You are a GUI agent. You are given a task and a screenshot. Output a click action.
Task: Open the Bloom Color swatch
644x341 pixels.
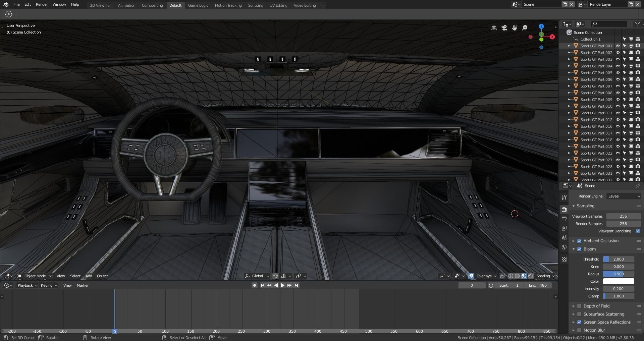click(x=619, y=281)
